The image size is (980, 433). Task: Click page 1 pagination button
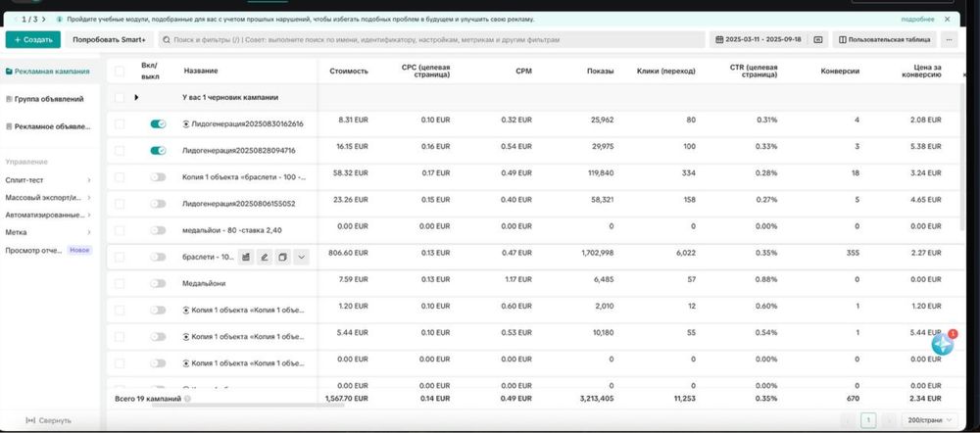pyautogui.click(x=868, y=420)
